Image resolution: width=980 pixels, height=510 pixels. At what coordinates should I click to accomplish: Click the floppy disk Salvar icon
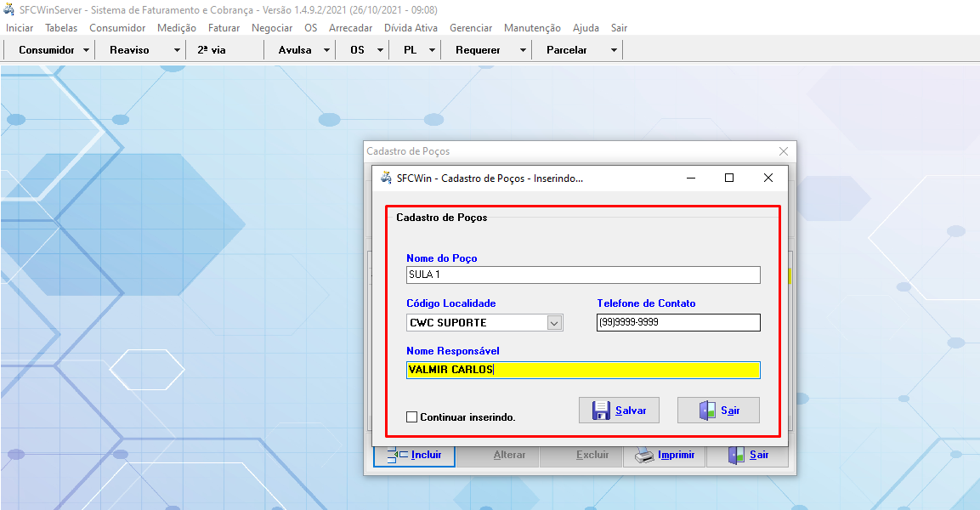[x=601, y=411]
